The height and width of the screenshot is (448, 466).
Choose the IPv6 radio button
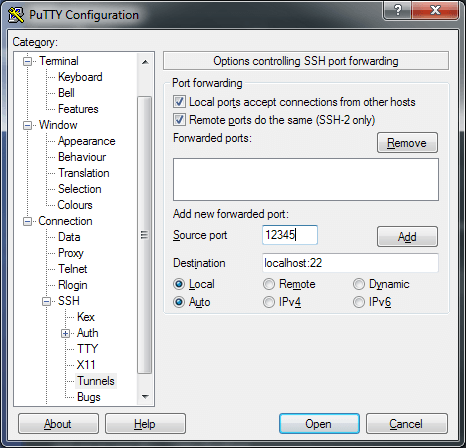click(x=359, y=302)
